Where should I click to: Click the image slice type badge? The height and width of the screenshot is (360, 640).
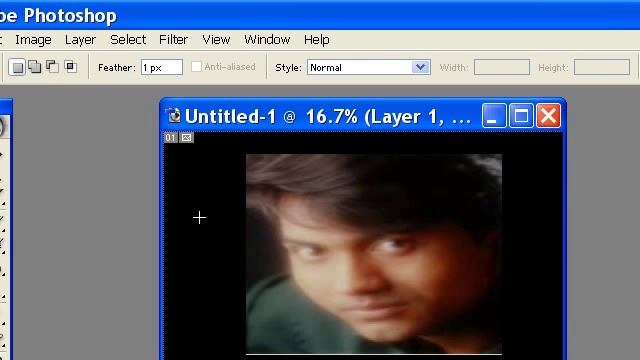pyautogui.click(x=187, y=138)
